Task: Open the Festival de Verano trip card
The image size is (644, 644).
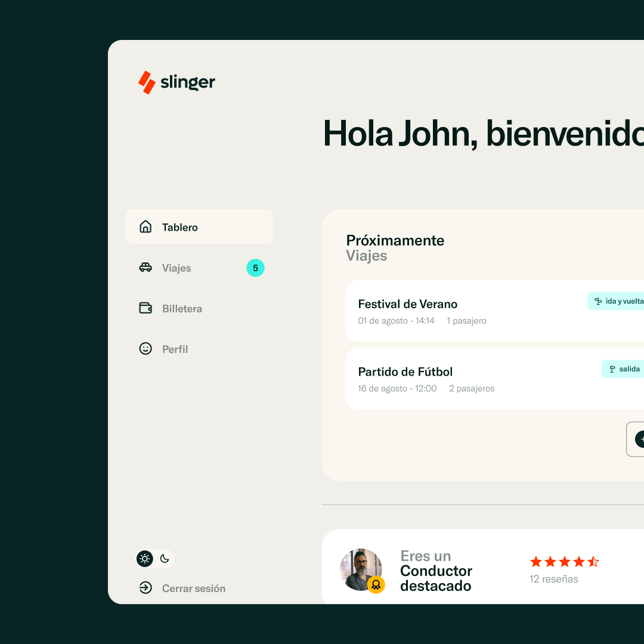Action: click(x=465, y=311)
